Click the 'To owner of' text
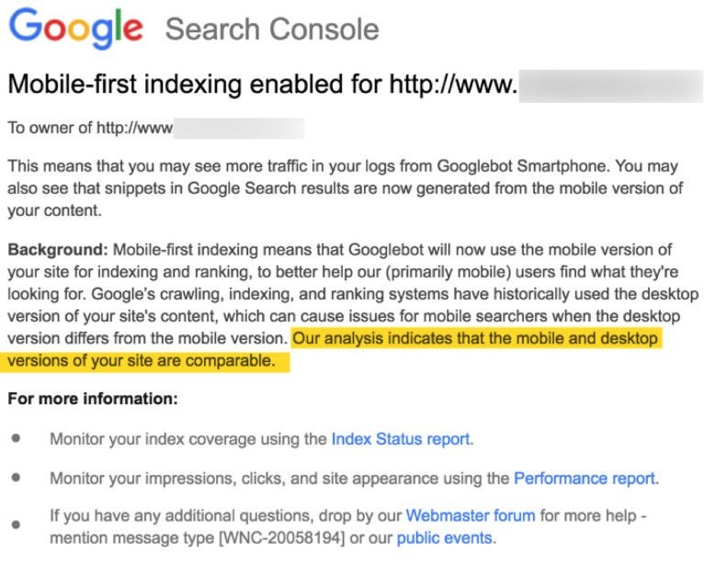Screen dimensions: 704x588 pyautogui.click(x=51, y=127)
